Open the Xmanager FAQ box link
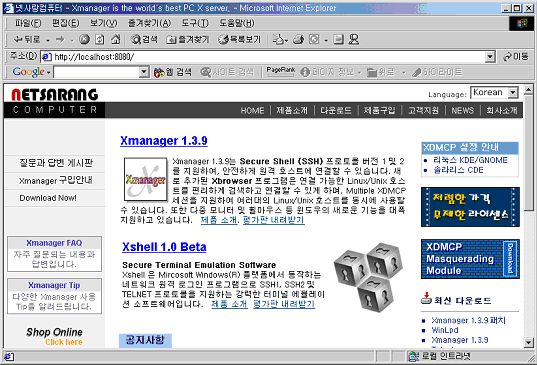Image resolution: width=537 pixels, height=365 pixels. tap(54, 243)
